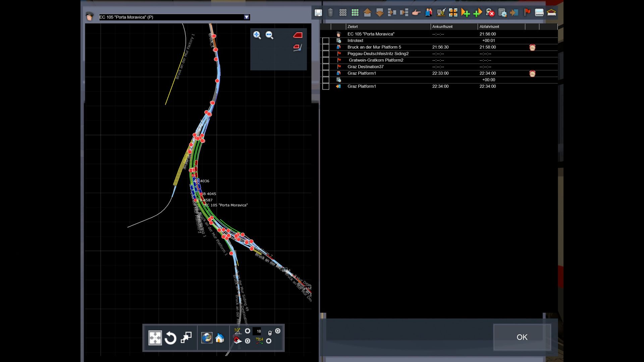The image size is (644, 362).
Task: Click the pointing hand instruction icon
Action: pos(416,13)
